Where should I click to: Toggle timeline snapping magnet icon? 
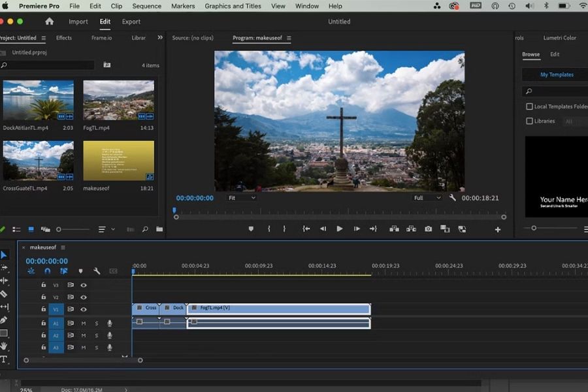pyautogui.click(x=47, y=271)
